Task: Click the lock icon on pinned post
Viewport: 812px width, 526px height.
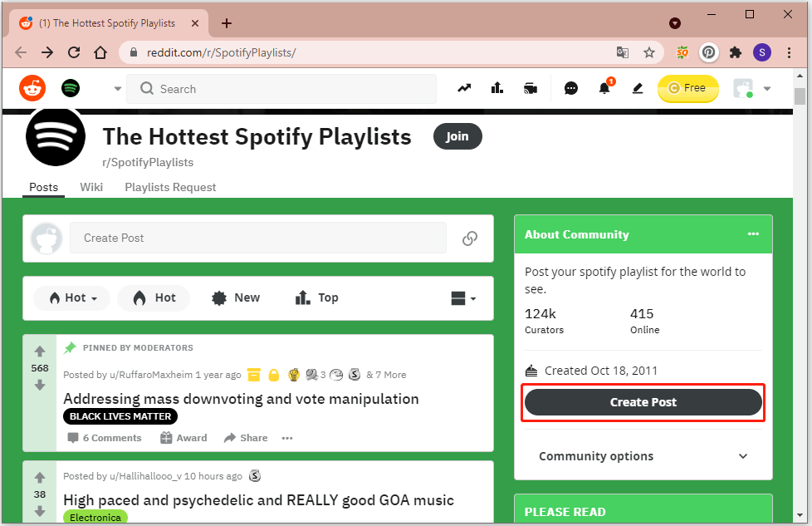Action: point(273,375)
